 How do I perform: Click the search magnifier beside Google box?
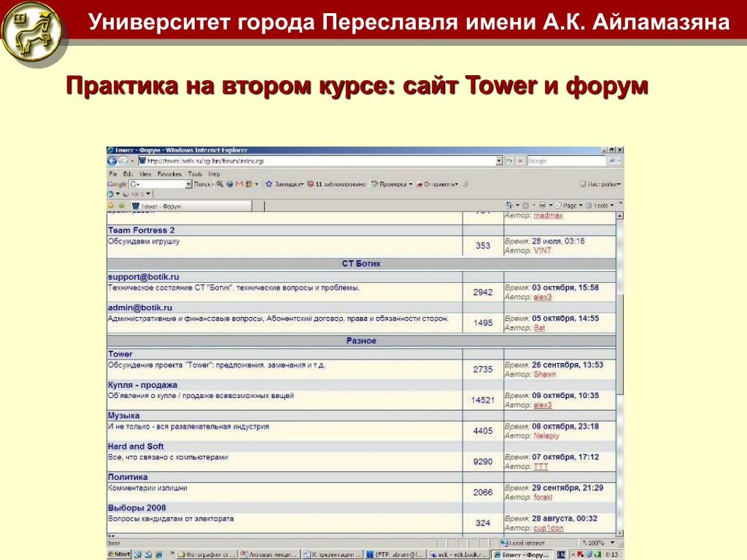pos(612,161)
